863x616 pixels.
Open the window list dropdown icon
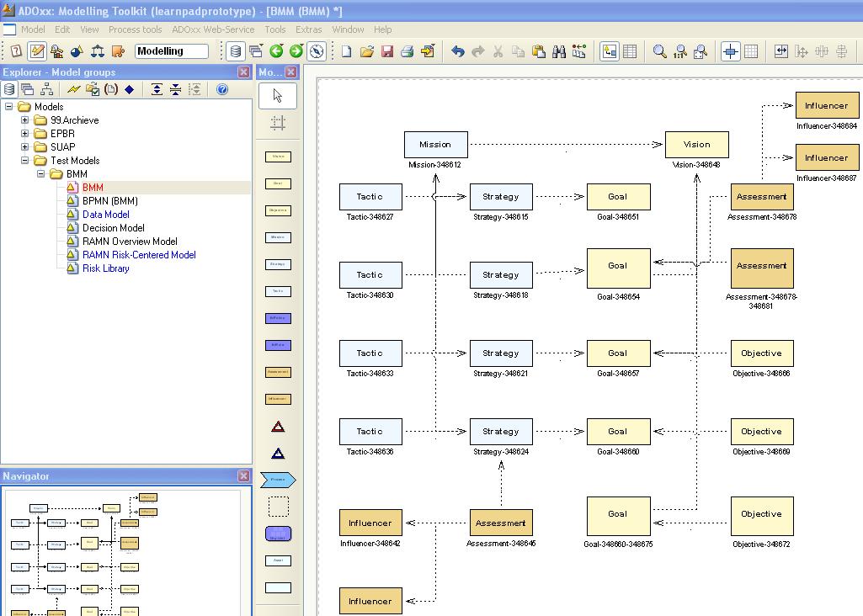tap(256, 51)
